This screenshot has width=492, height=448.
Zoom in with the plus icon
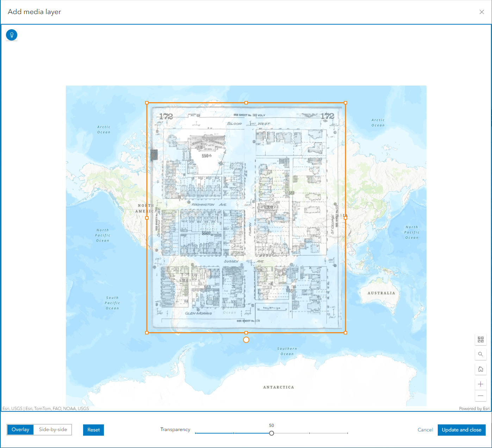pos(481,384)
